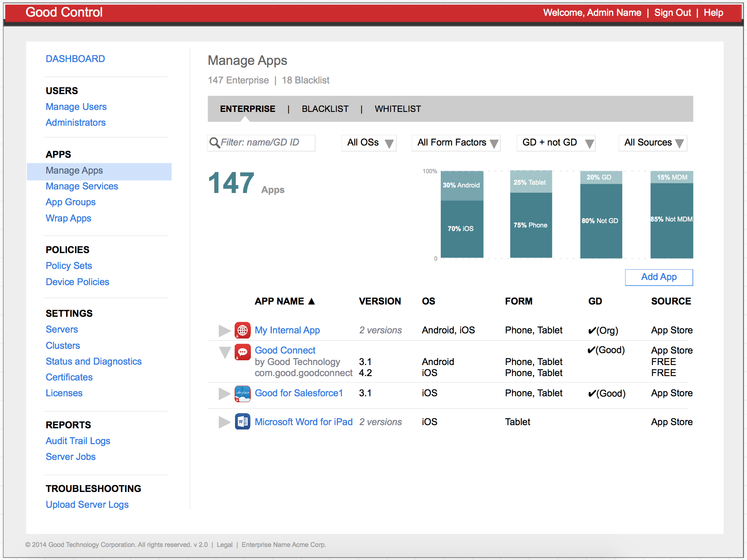Expand the My Internal App row

(224, 331)
